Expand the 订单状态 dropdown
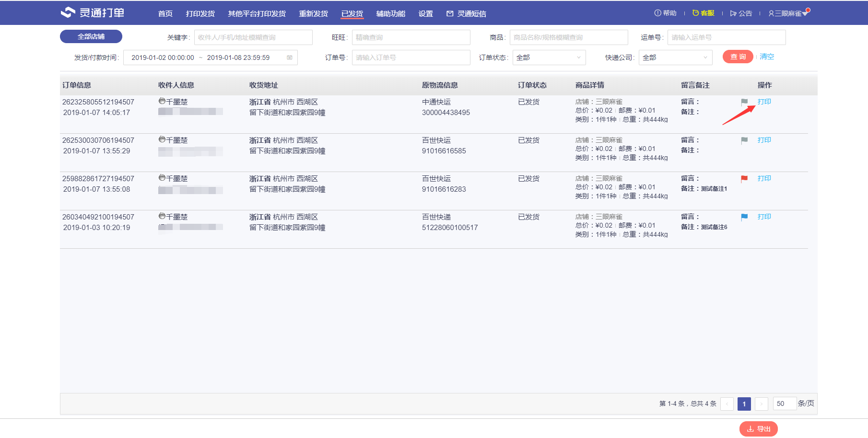868x438 pixels. [x=549, y=58]
